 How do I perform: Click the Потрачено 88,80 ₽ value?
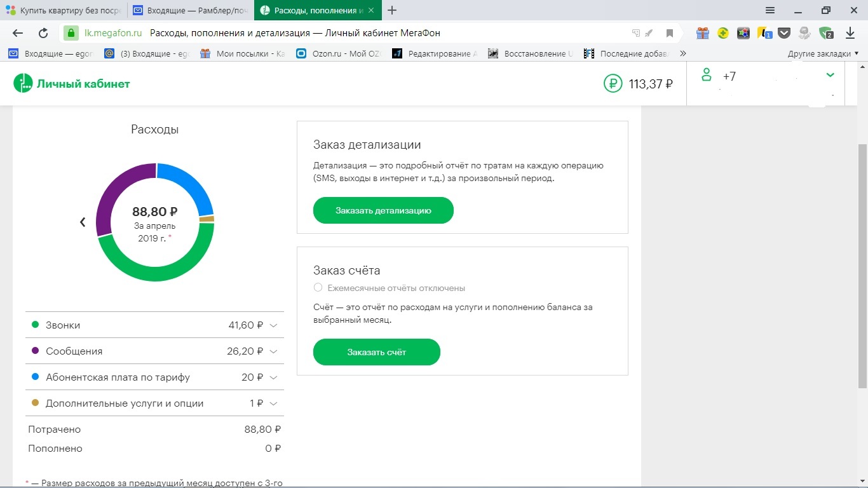[262, 430]
